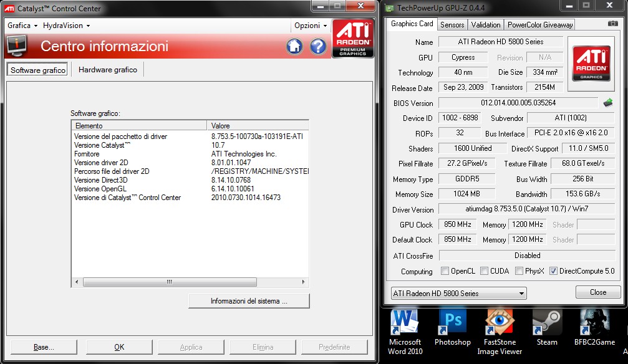628x364 pixels.
Task: Click the Elimina button
Action: pyautogui.click(x=263, y=347)
